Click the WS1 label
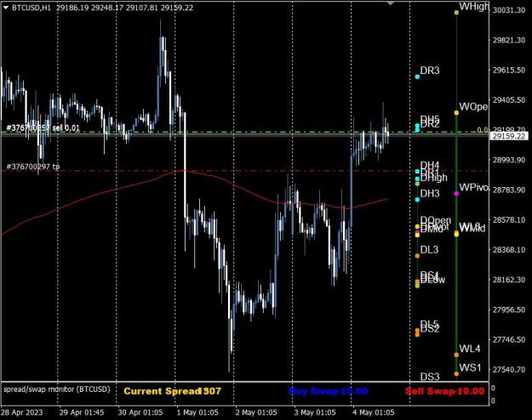532x420 pixels. point(470,367)
